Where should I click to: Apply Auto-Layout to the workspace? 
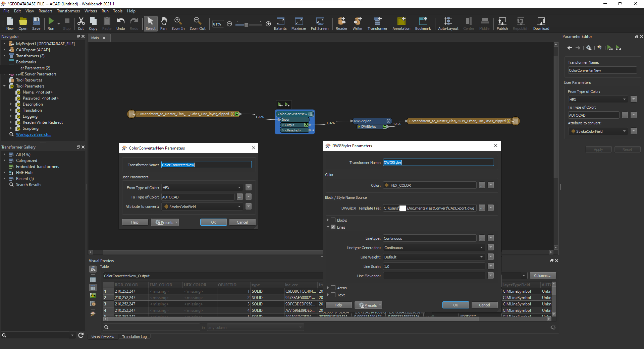tap(448, 23)
